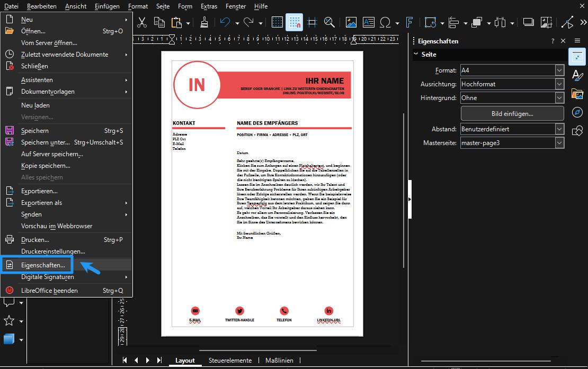The height and width of the screenshot is (369, 588).
Task: Open the Navigator compass sidebar icon
Action: pos(577,112)
